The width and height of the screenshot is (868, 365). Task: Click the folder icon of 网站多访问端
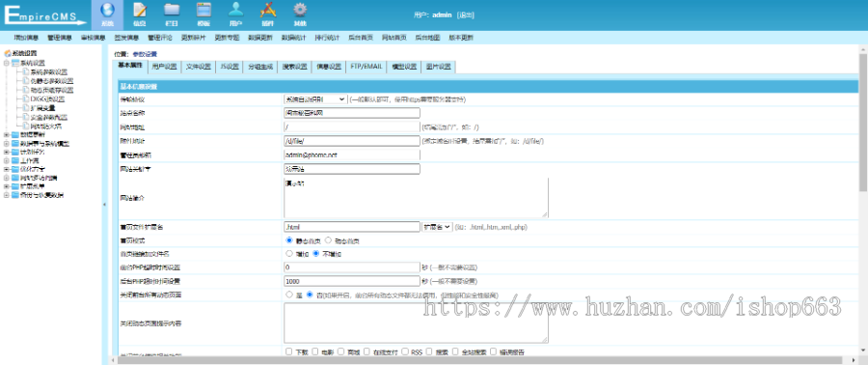pos(15,178)
